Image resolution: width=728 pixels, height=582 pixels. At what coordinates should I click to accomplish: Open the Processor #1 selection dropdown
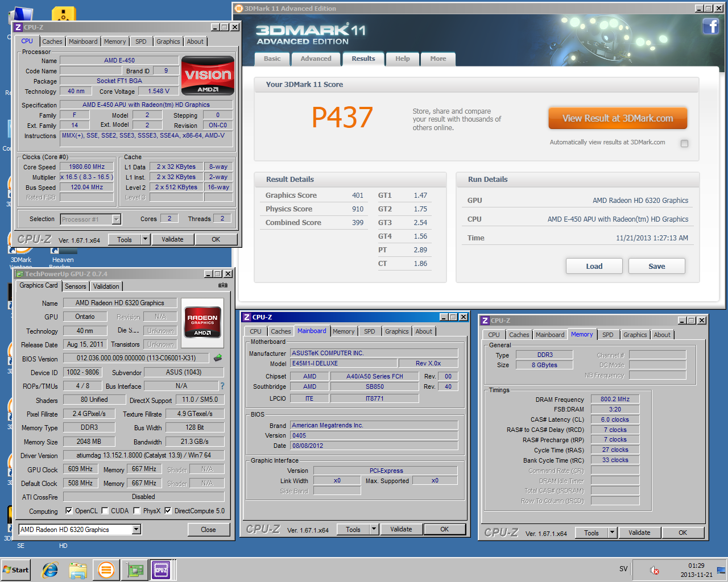116,219
